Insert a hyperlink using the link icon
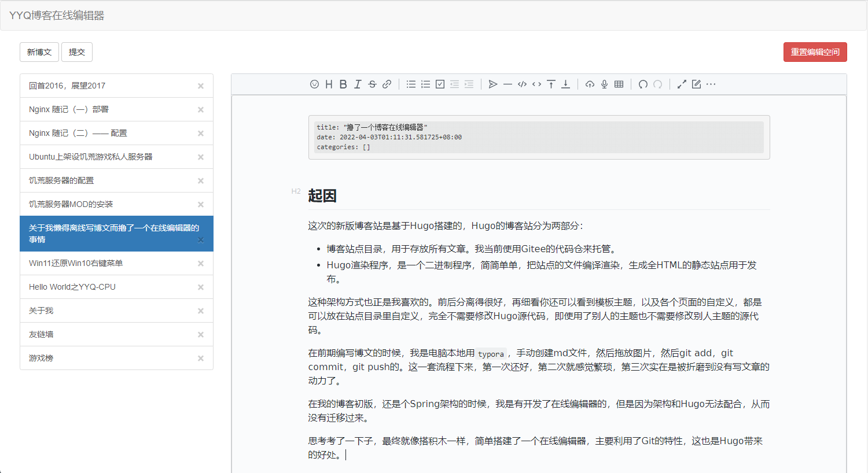Image resolution: width=868 pixels, height=473 pixels. point(387,84)
